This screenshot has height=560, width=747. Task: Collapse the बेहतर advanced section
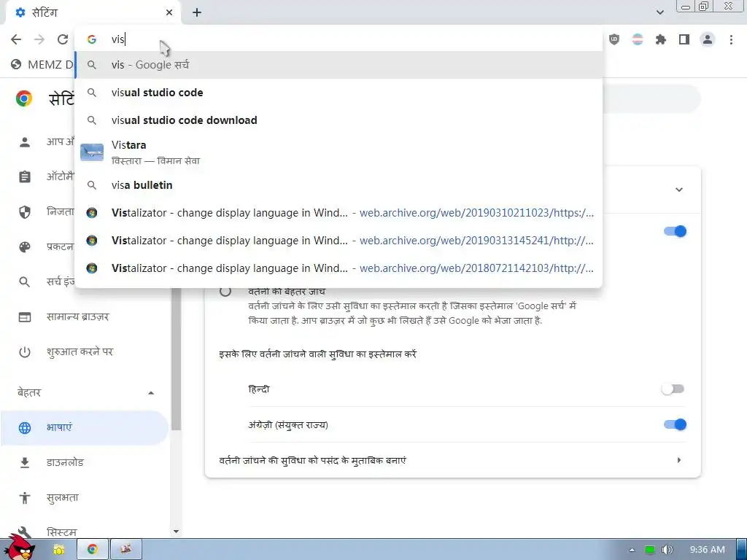pos(150,393)
